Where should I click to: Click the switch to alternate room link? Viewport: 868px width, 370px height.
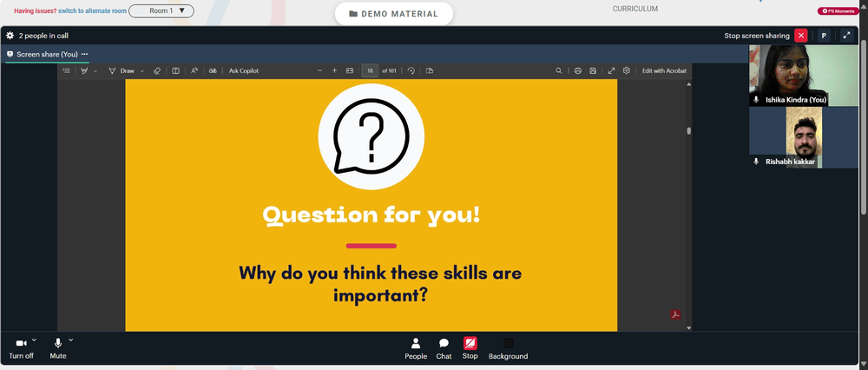(x=93, y=10)
